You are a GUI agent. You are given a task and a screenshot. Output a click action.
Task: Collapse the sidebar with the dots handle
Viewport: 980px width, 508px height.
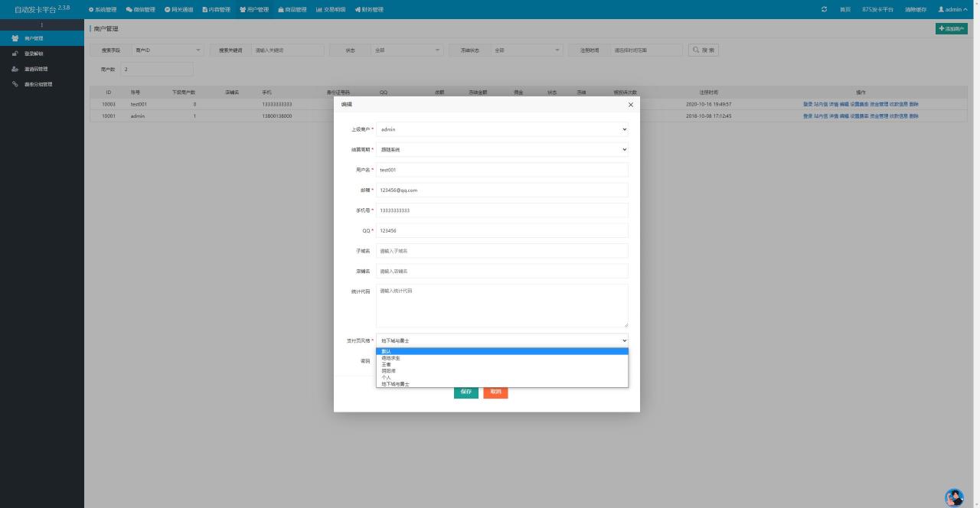pyautogui.click(x=42, y=25)
